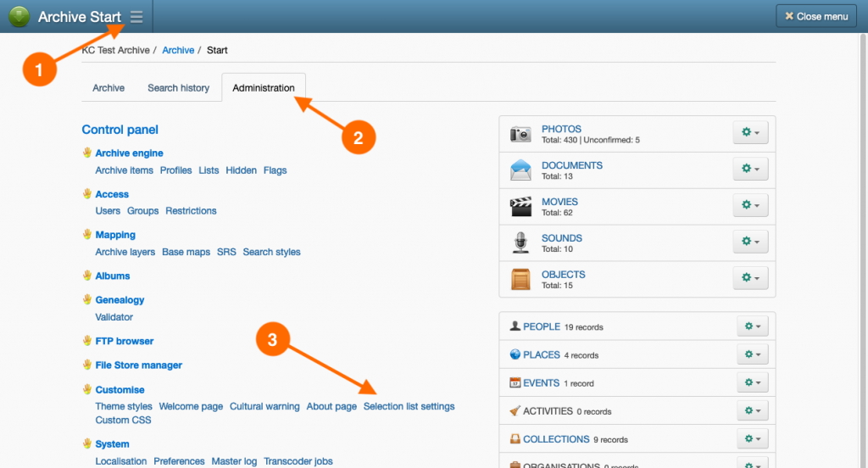Open the Master log link
Screen dimensions: 868x468
point(234,461)
